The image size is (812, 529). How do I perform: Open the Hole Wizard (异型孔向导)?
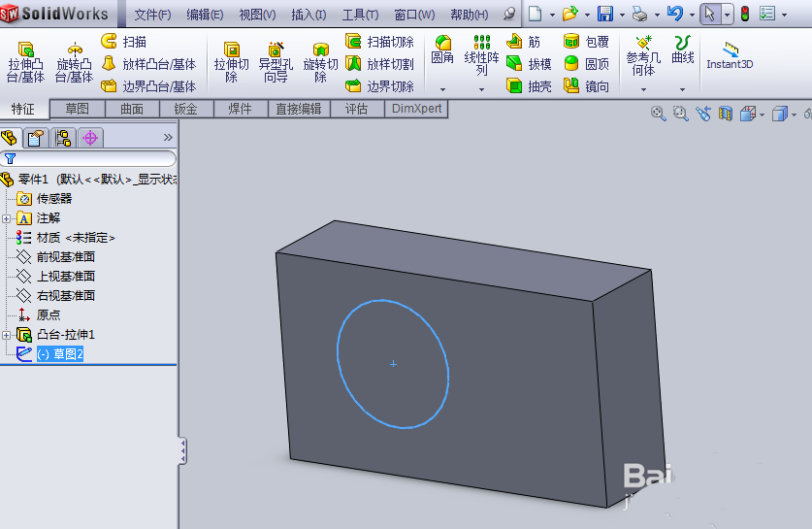point(276,63)
